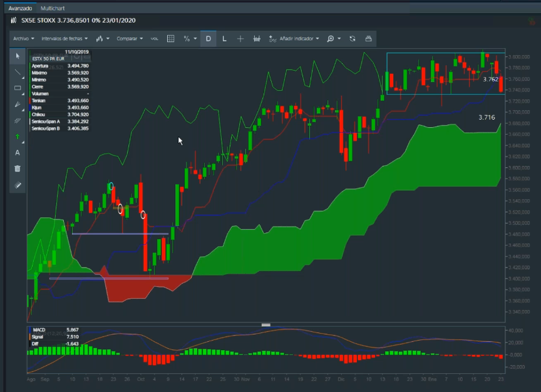Select the Fibonacci fan tool
Image resolution: width=541 pixels, height=392 pixels.
pos(18,120)
